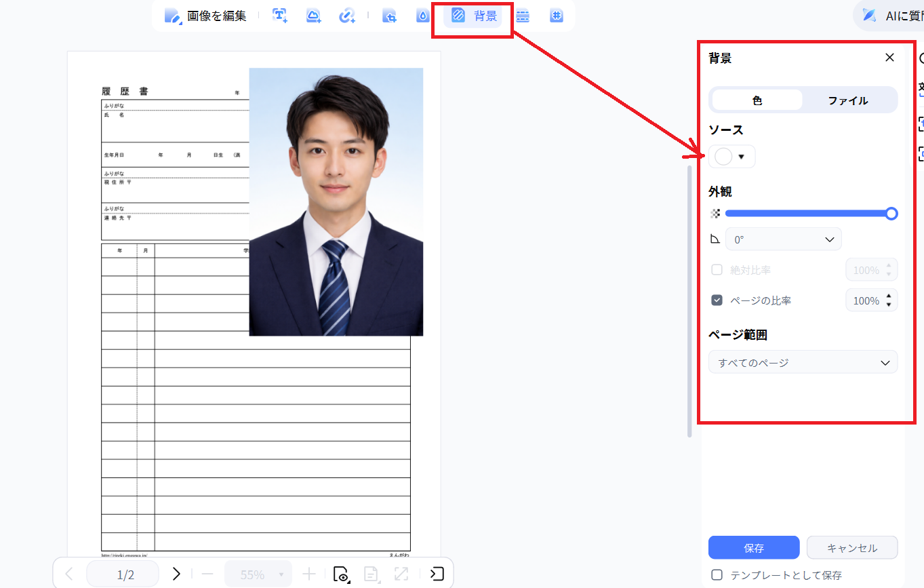The image size is (924, 588).
Task: Check テンプレートとして保存 checkbox
Action: click(717, 575)
